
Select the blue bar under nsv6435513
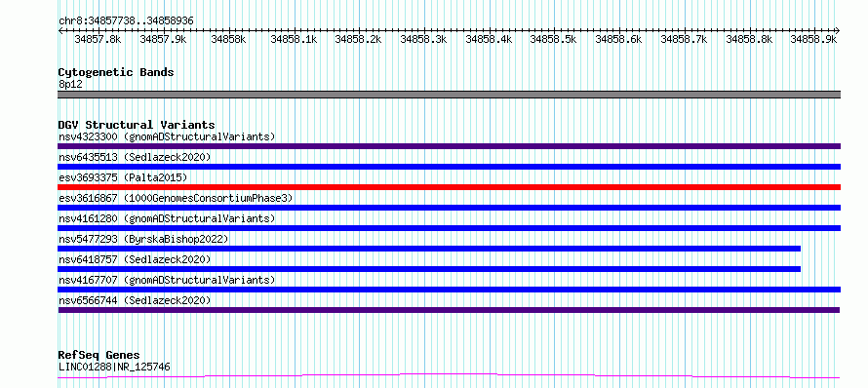[x=449, y=167]
